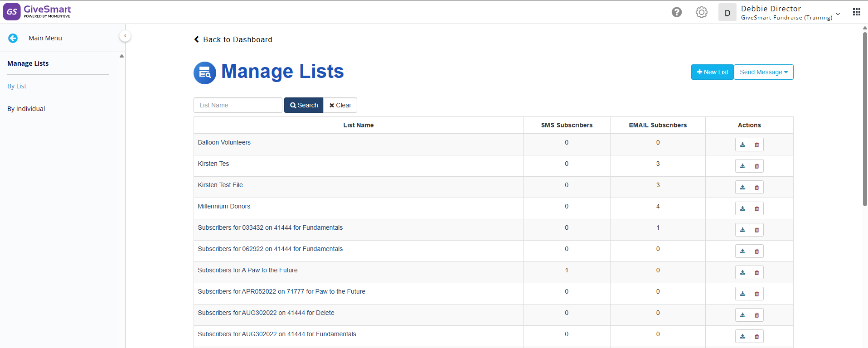Click the EMAIL Subscribers column header
The image size is (868, 348).
pyautogui.click(x=658, y=125)
